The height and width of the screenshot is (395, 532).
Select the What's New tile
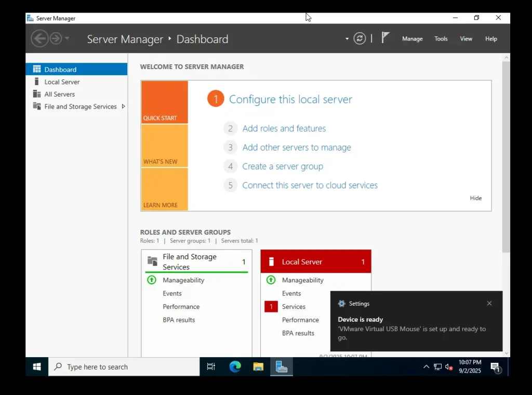point(165,146)
